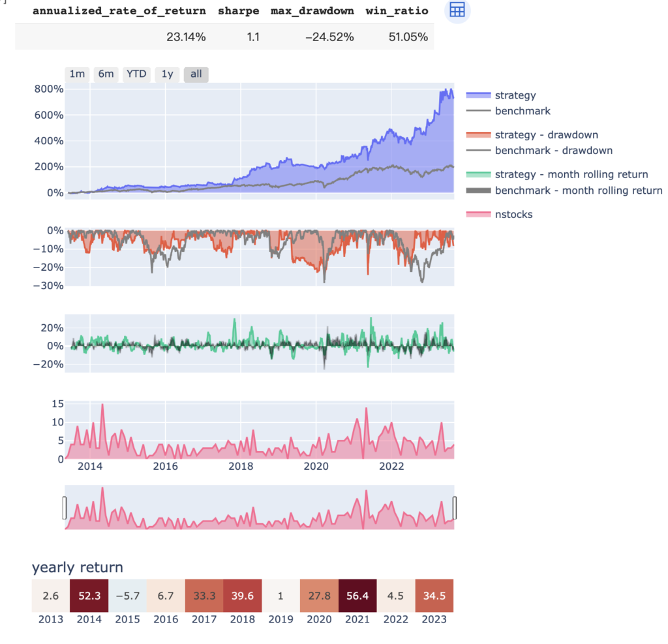Select the −24.52% drawdown cell

pyautogui.click(x=329, y=37)
